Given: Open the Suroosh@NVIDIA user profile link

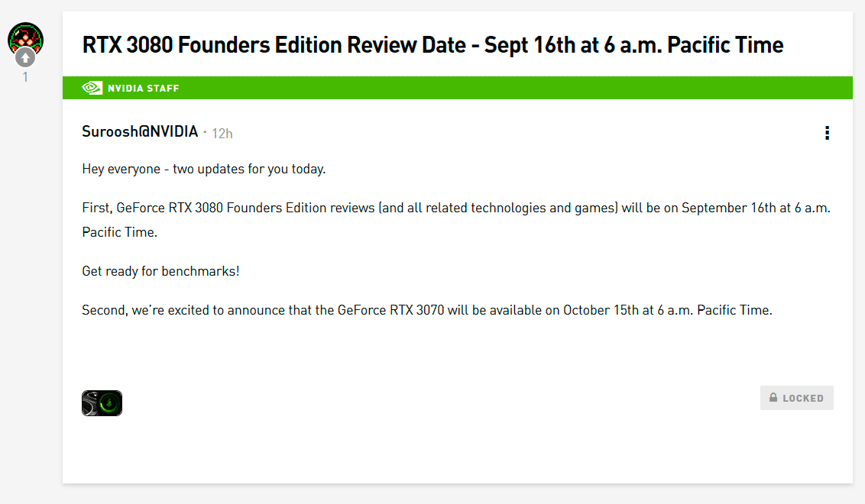Looking at the screenshot, I should pos(140,132).
